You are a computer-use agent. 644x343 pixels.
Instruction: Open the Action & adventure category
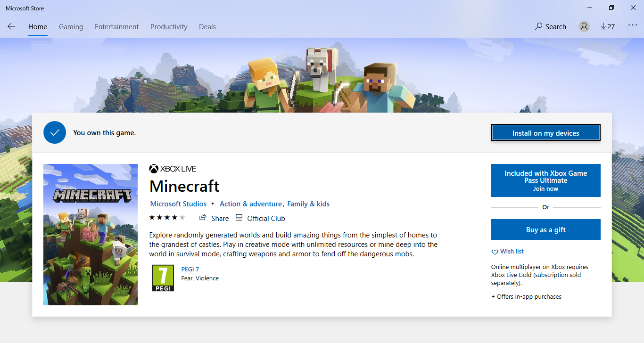coord(251,204)
